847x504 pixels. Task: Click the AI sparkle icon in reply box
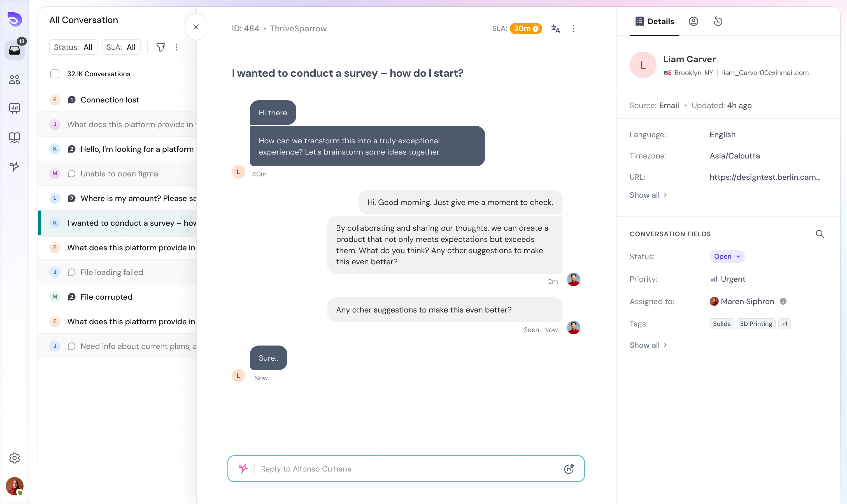click(243, 469)
